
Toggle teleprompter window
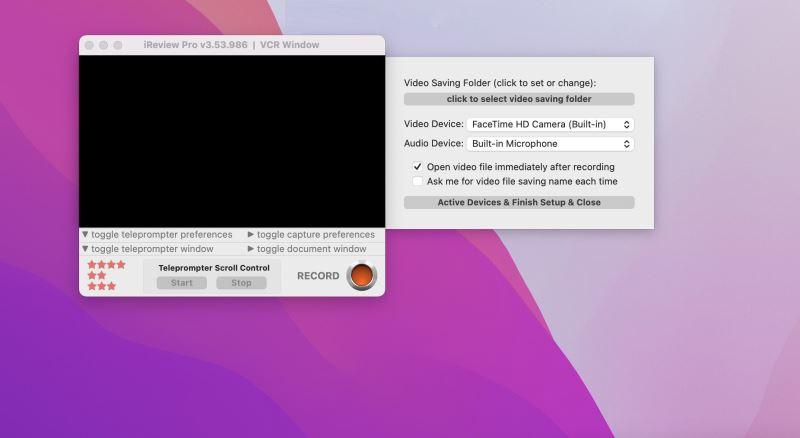click(x=147, y=249)
